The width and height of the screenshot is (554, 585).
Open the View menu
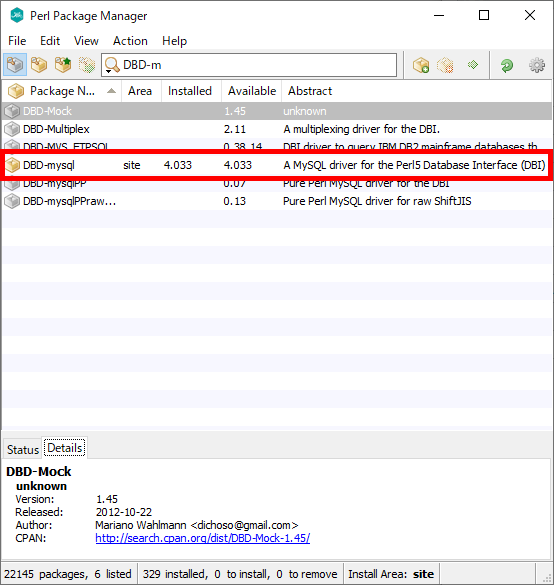point(86,41)
